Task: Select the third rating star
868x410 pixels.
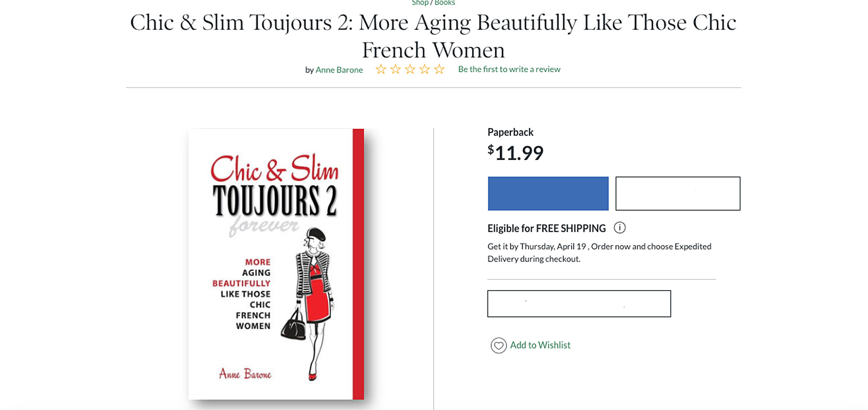Action: [x=410, y=69]
